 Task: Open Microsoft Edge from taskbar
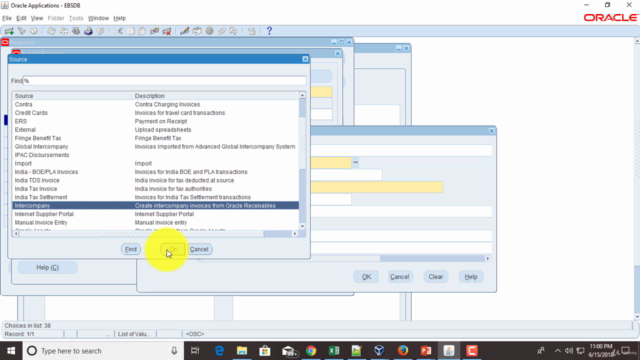pyautogui.click(x=219, y=351)
